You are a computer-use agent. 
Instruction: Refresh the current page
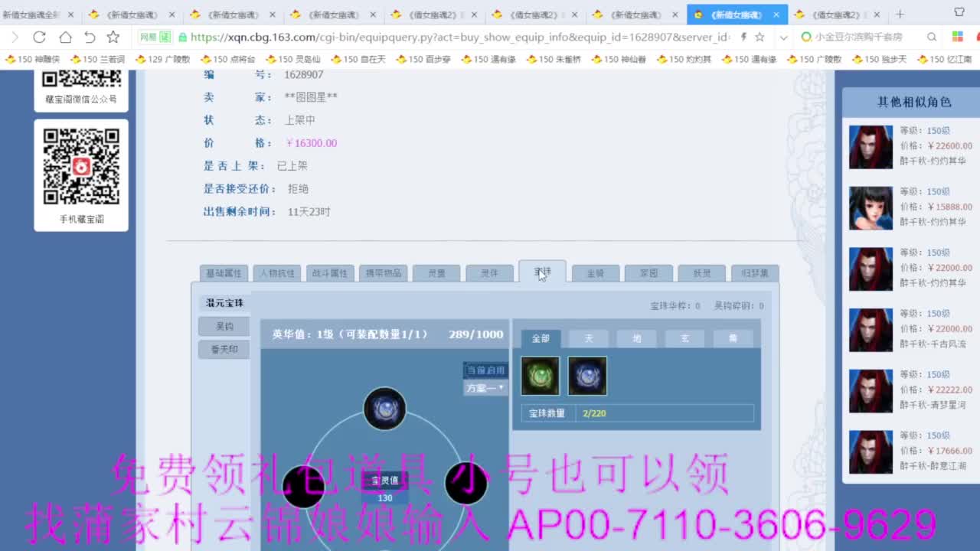point(38,36)
